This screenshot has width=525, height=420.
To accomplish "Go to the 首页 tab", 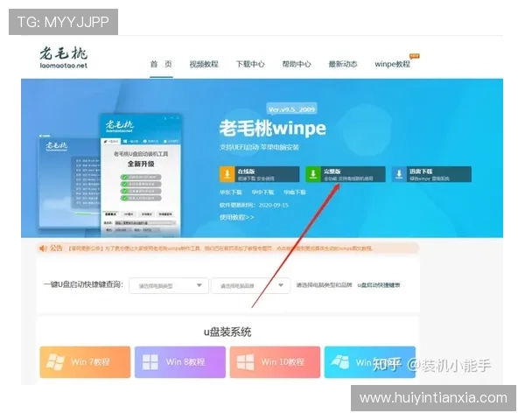I will (x=161, y=64).
